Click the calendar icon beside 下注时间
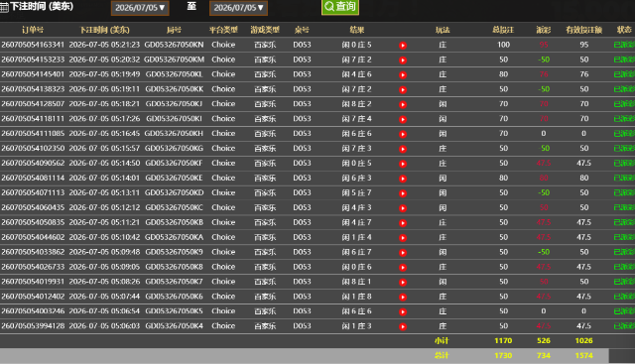The image size is (635, 364). [x=4, y=8]
